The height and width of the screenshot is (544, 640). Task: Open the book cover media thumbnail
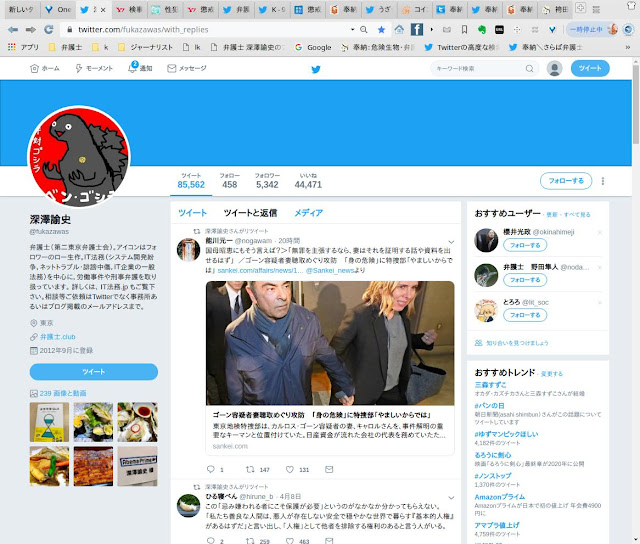point(49,422)
